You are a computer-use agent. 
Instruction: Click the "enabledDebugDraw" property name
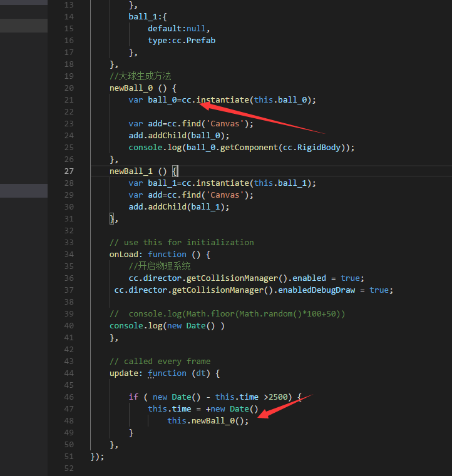tap(316, 290)
